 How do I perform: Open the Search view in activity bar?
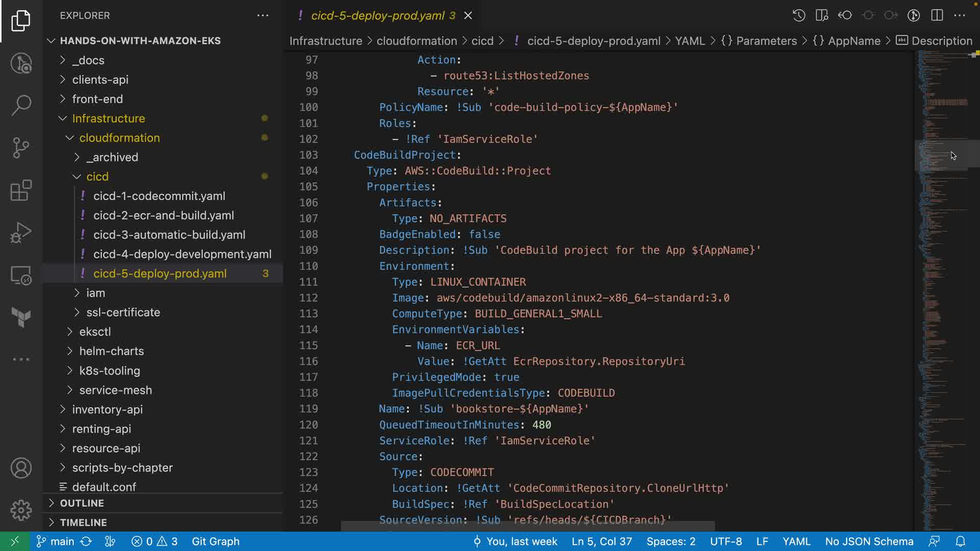tap(21, 105)
